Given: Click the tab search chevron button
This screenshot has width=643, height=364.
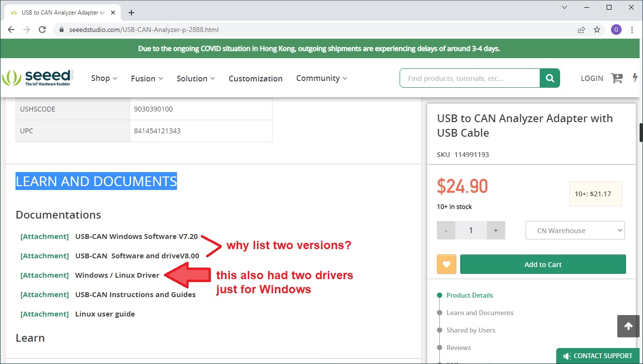Looking at the screenshot, I should [564, 7].
